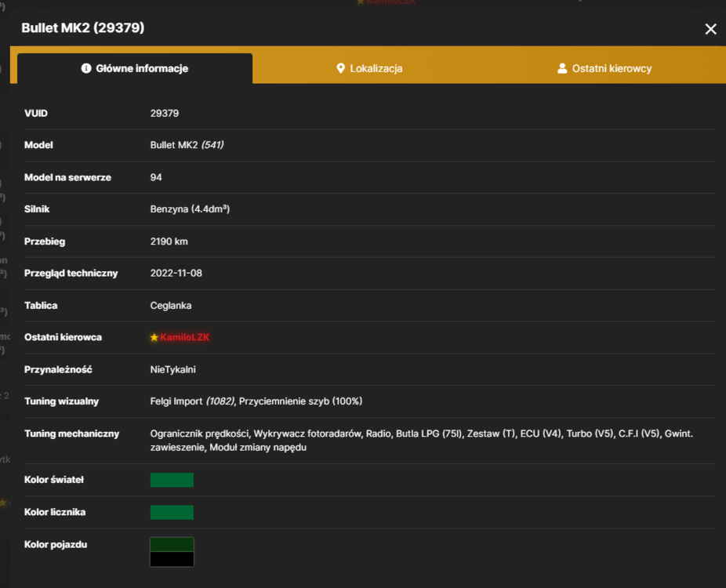Open the Lokalizacja tab
This screenshot has height=588, width=726.
369,68
